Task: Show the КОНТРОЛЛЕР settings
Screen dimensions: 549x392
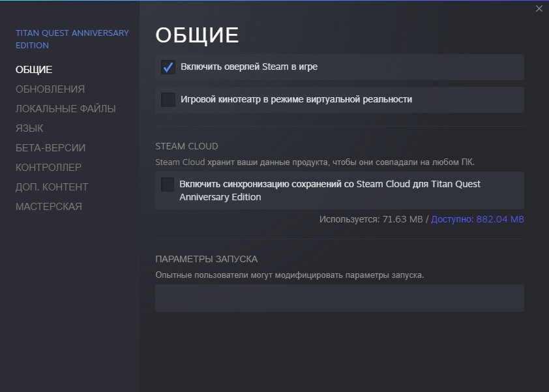Action: [x=48, y=168]
